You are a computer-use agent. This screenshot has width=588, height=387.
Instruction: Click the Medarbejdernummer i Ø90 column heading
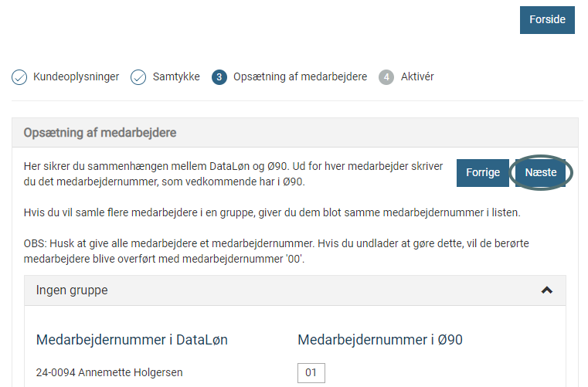380,339
